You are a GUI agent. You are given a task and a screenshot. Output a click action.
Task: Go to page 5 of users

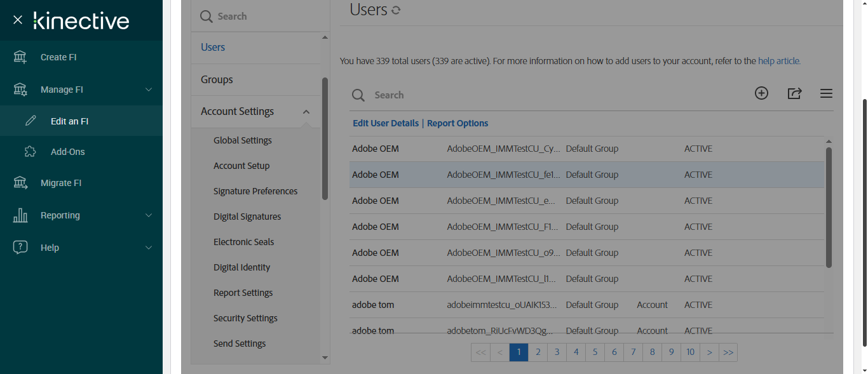click(595, 352)
